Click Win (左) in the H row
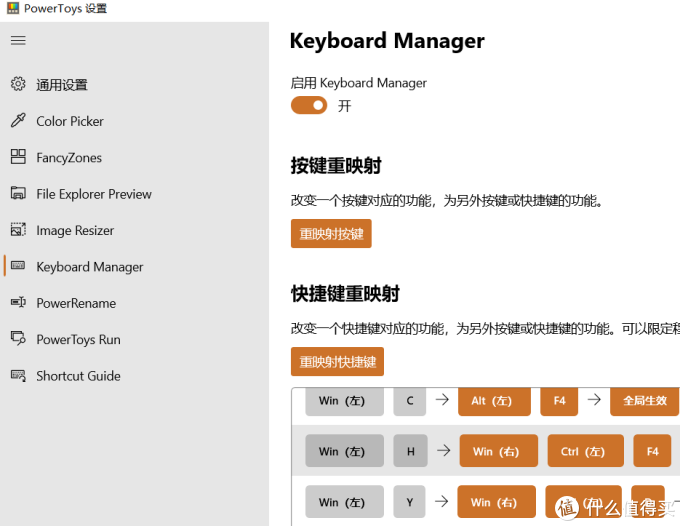This screenshot has width=680, height=526. pyautogui.click(x=344, y=451)
